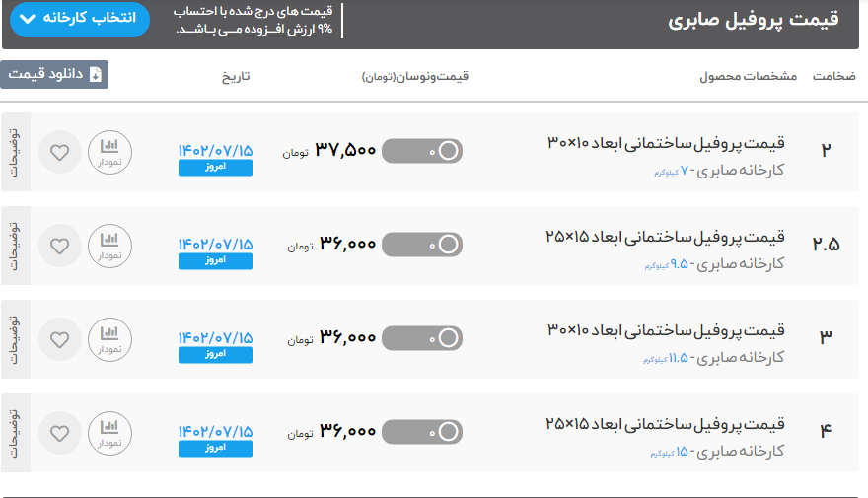Screen dimensions: 868x498
Task: Open the 30×10 profile link in thickness 2 row
Action: [x=666, y=143]
